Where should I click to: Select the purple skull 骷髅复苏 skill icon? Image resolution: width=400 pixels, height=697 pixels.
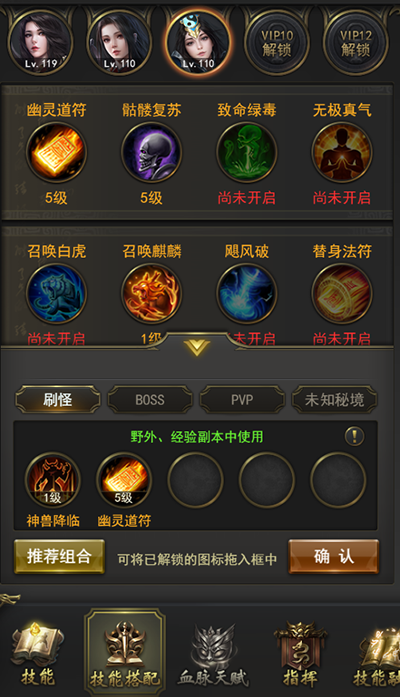[152, 152]
